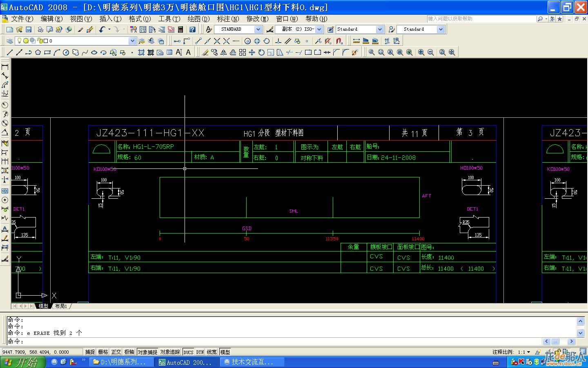Click the Object Snap magnet icon

[339, 41]
